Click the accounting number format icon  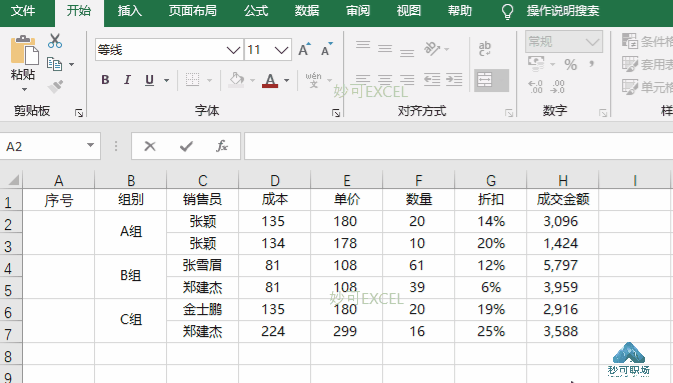(536, 64)
